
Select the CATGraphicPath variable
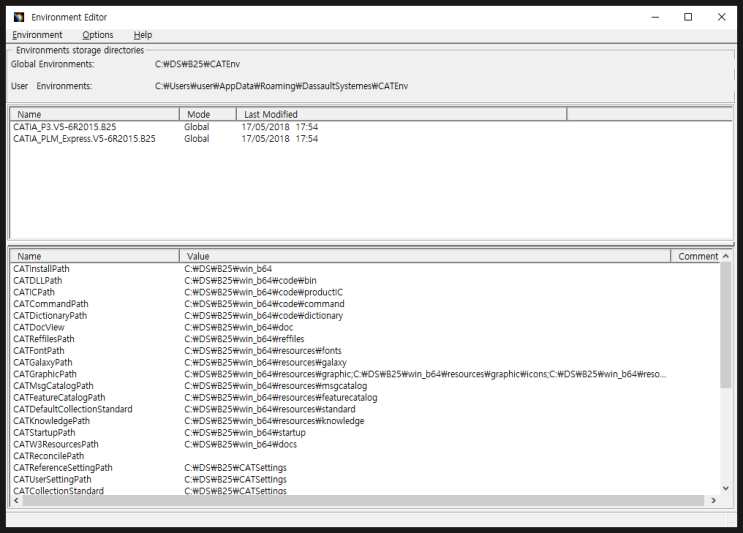pos(45,374)
